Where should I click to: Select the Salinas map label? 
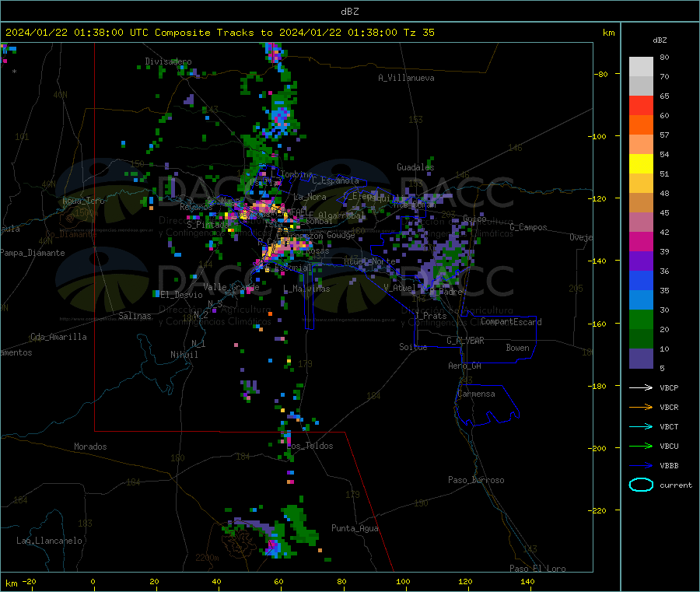pos(135,316)
